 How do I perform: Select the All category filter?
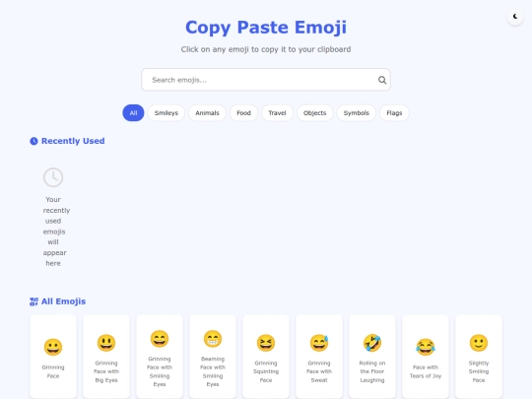click(133, 113)
